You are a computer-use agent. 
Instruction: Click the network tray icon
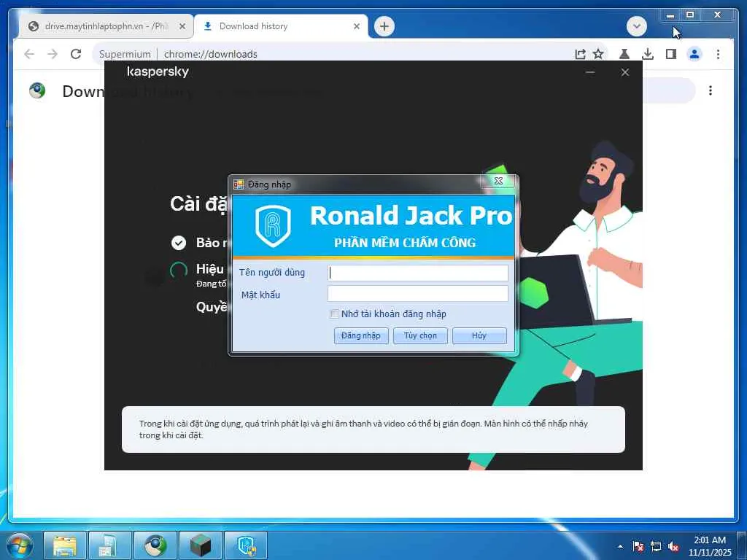(656, 546)
